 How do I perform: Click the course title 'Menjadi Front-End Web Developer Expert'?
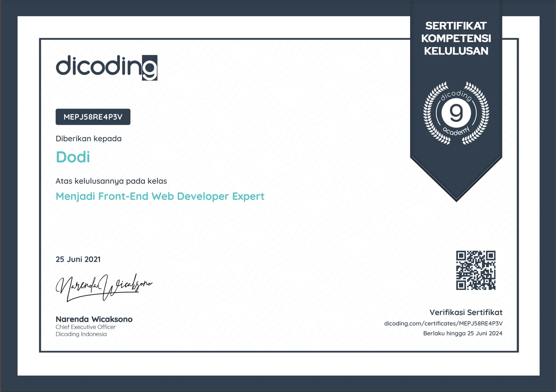coord(160,196)
